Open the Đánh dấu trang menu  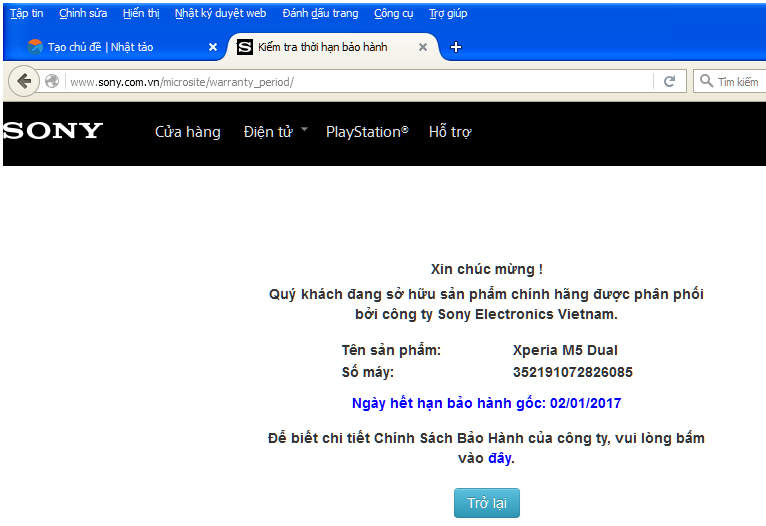click(320, 13)
